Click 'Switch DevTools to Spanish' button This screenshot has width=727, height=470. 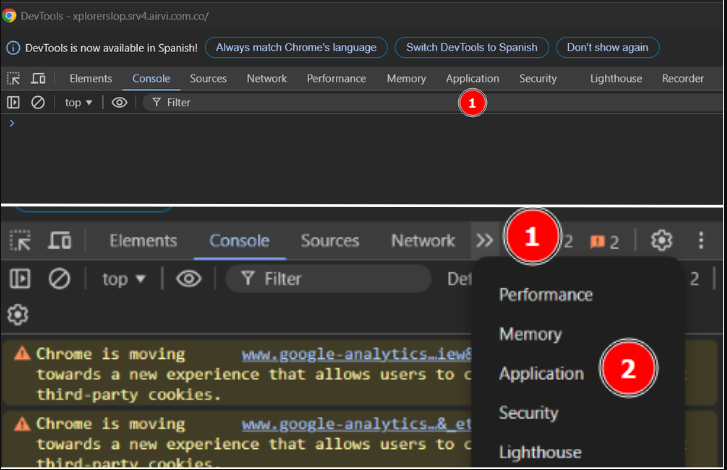(x=471, y=47)
